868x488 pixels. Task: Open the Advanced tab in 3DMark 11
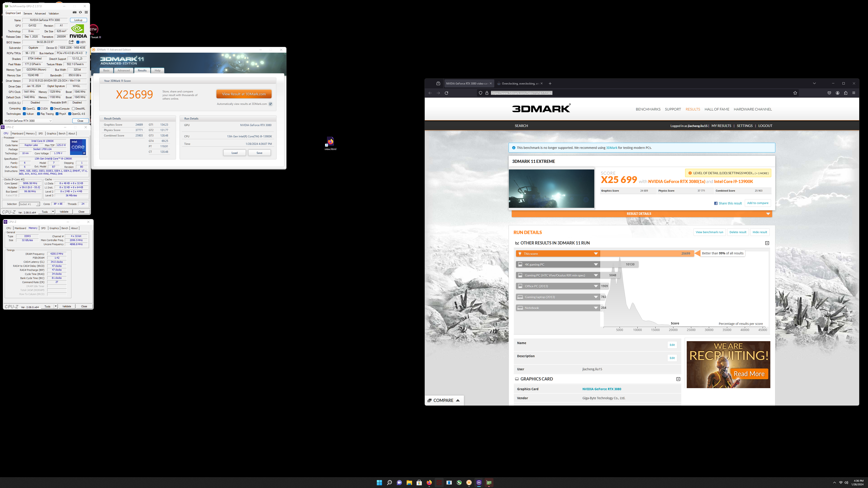(123, 70)
